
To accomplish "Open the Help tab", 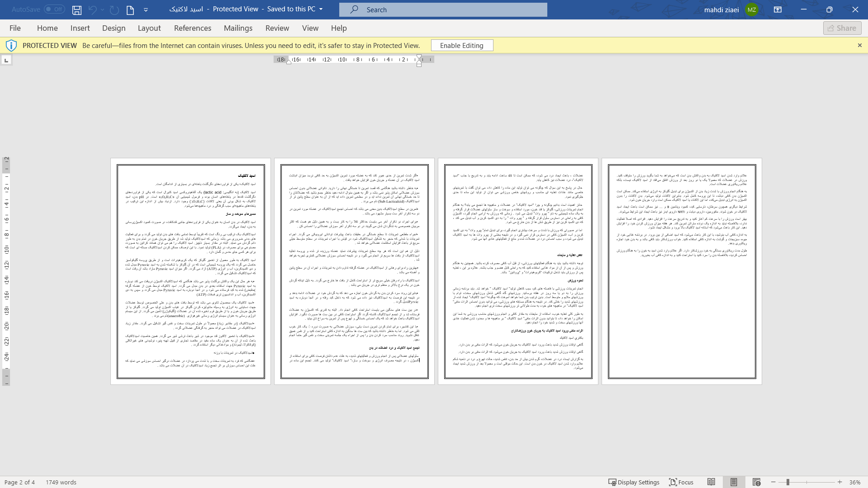I will click(x=339, y=28).
